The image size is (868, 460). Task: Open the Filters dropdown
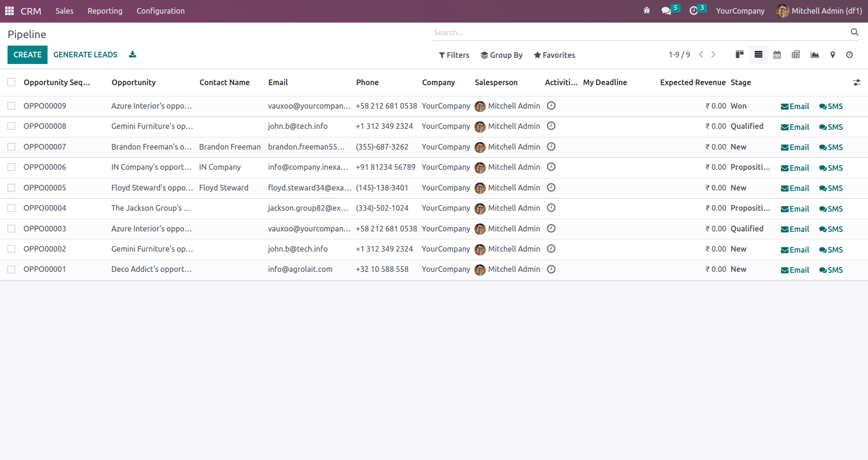coord(454,55)
